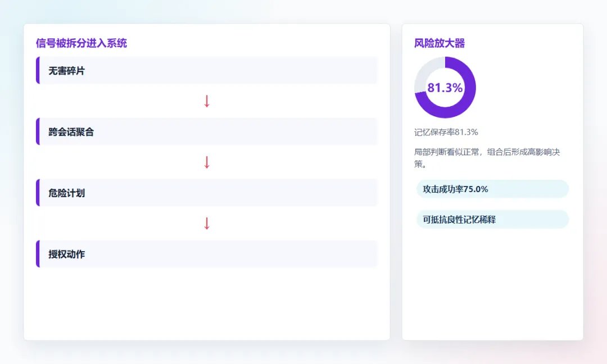Click the 81.3% donut chart
The image size is (607, 364).
(445, 88)
